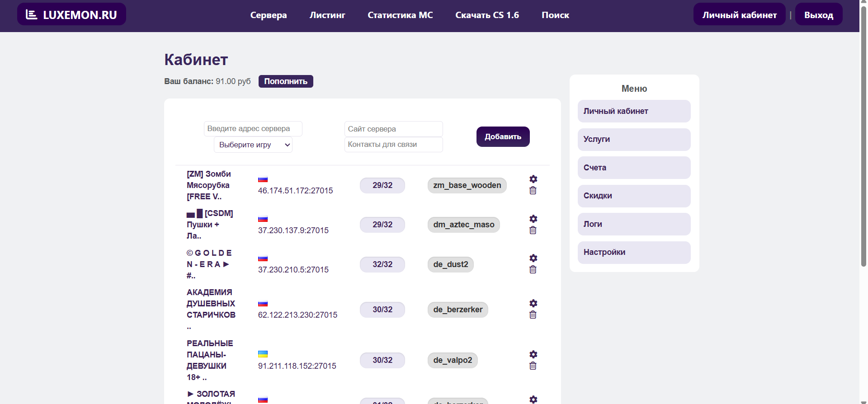The height and width of the screenshot is (404, 868).
Task: Click the 'Выход' logout button
Action: click(x=818, y=15)
